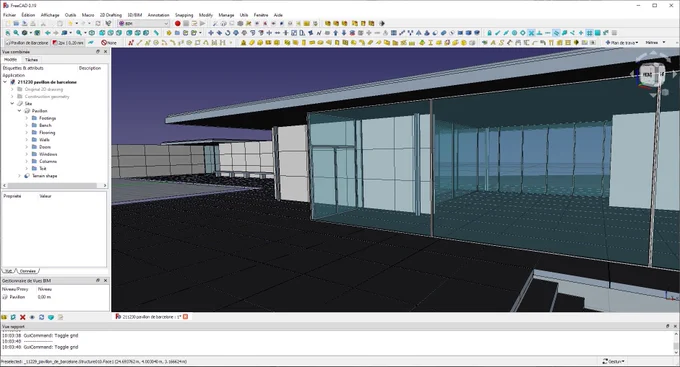Open the Fichier menu

coord(9,15)
